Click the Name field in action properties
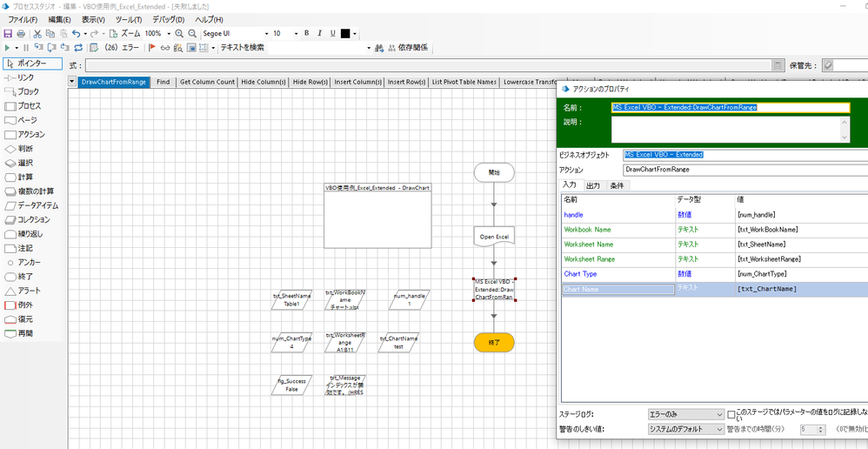The image size is (868, 449). coord(731,108)
